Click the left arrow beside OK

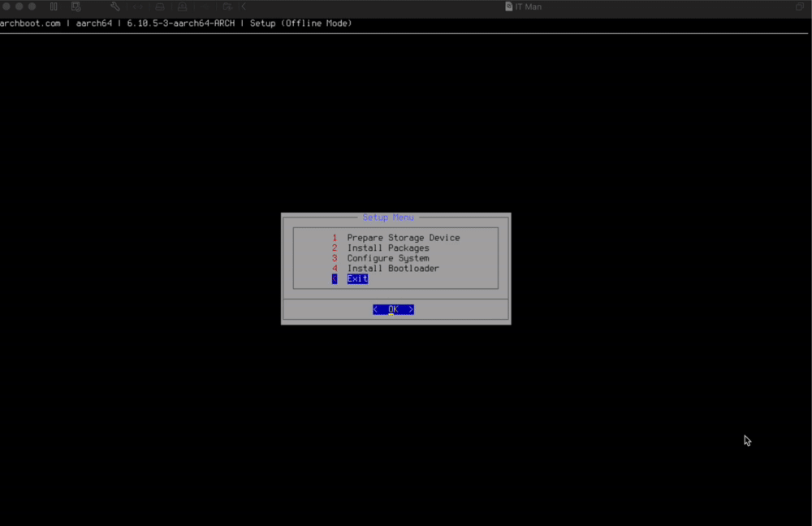click(374, 309)
